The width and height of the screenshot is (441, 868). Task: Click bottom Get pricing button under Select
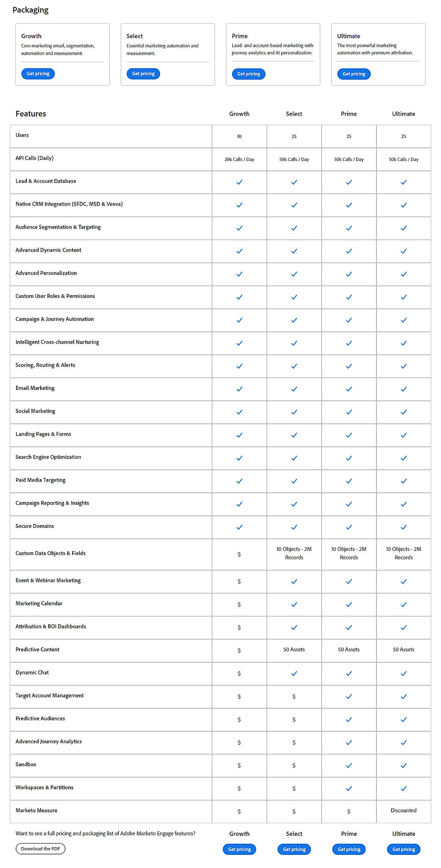pyautogui.click(x=294, y=849)
